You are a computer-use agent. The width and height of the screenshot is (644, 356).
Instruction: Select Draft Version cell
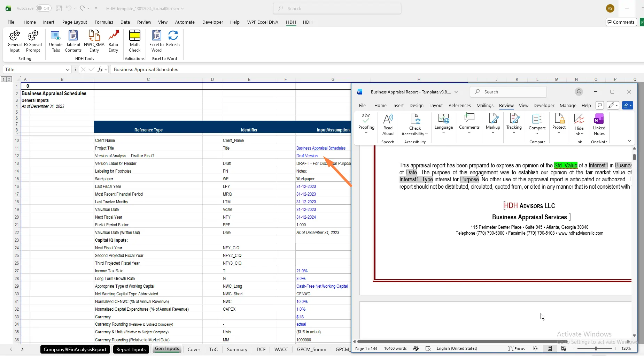323,156
